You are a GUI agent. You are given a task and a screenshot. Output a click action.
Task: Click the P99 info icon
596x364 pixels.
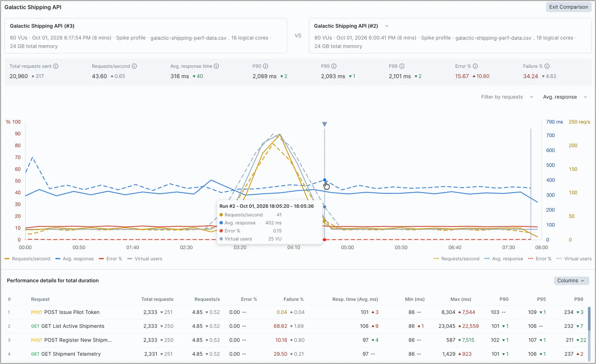(402, 66)
